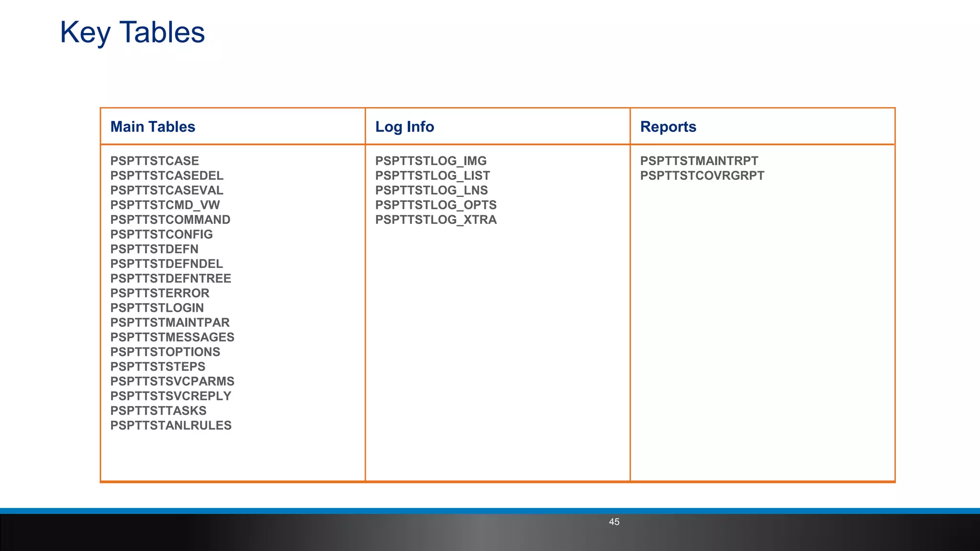Screen dimensions: 980x551
Task: Select the PSPTTSTCOMMAND table name
Action: pyautogui.click(x=170, y=220)
